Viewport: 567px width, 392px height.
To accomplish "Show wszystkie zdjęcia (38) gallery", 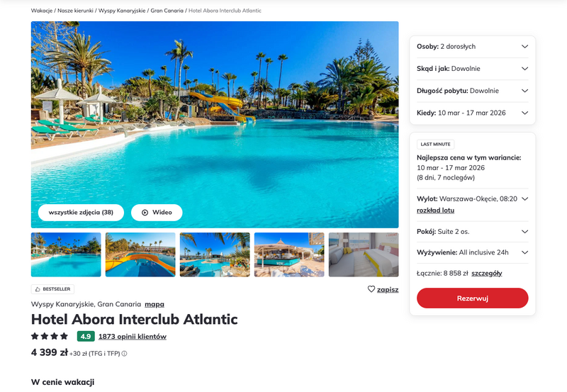I will 81,212.
